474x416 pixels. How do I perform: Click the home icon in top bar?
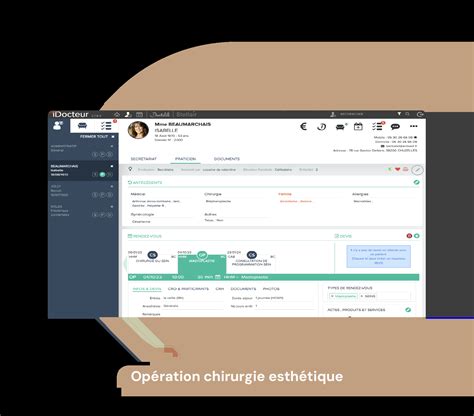coord(117,114)
